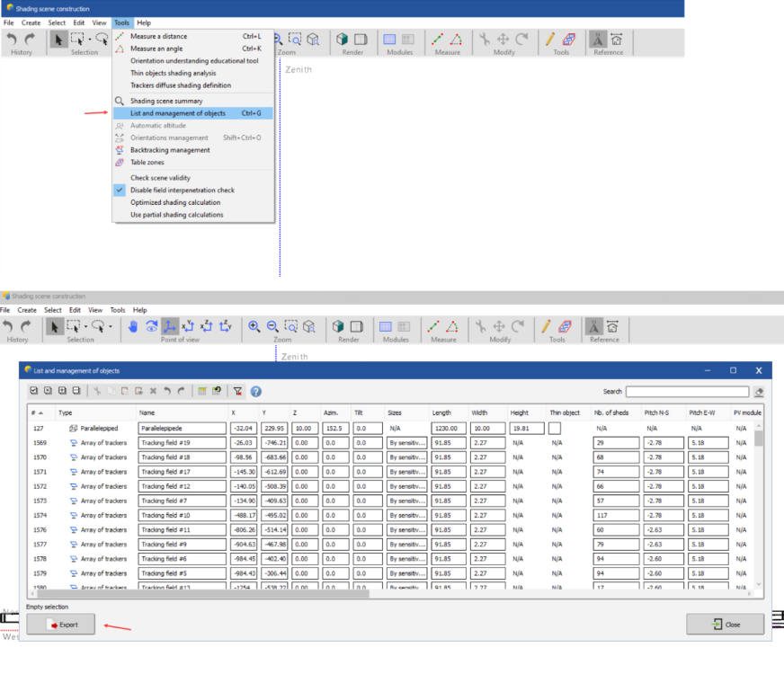The width and height of the screenshot is (784, 674).
Task: Toggle 'Disable field interpenetration check' option
Action: [x=182, y=190]
